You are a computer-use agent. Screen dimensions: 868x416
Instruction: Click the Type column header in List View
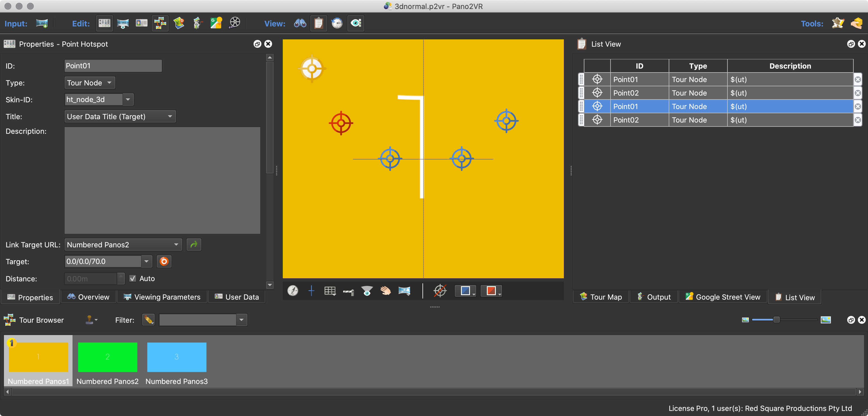(698, 66)
